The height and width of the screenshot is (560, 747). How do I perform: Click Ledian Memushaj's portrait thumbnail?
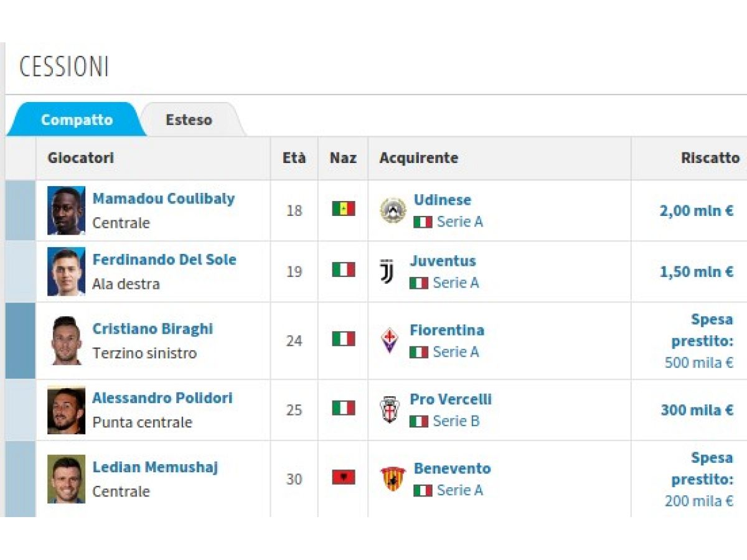[66, 478]
